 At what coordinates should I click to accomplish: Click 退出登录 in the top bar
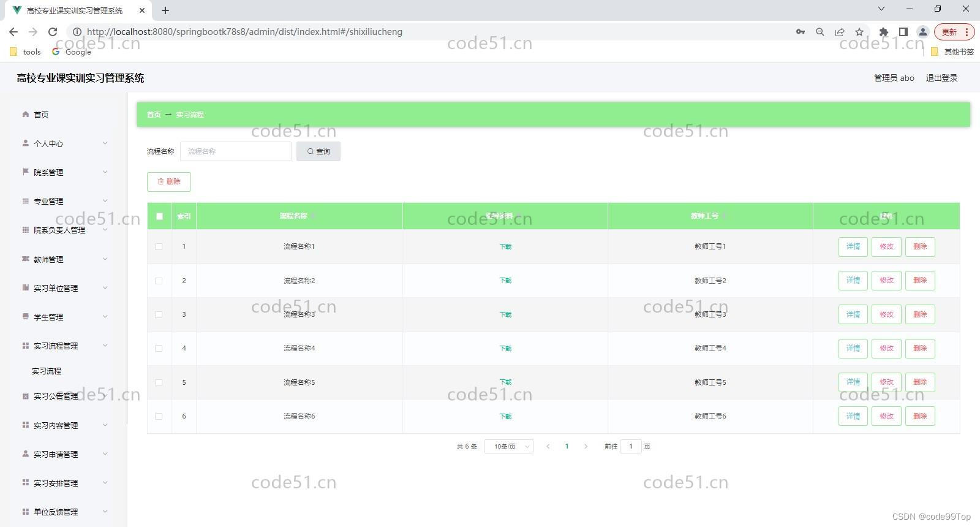click(941, 78)
